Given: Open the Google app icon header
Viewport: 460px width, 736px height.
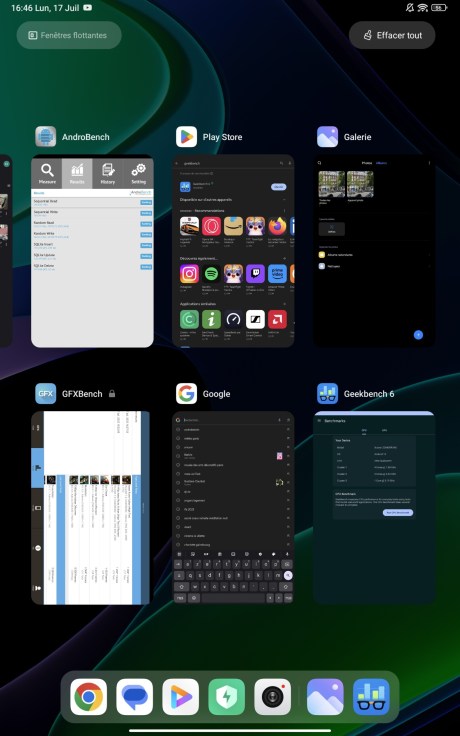Looking at the screenshot, I should click(x=186, y=393).
